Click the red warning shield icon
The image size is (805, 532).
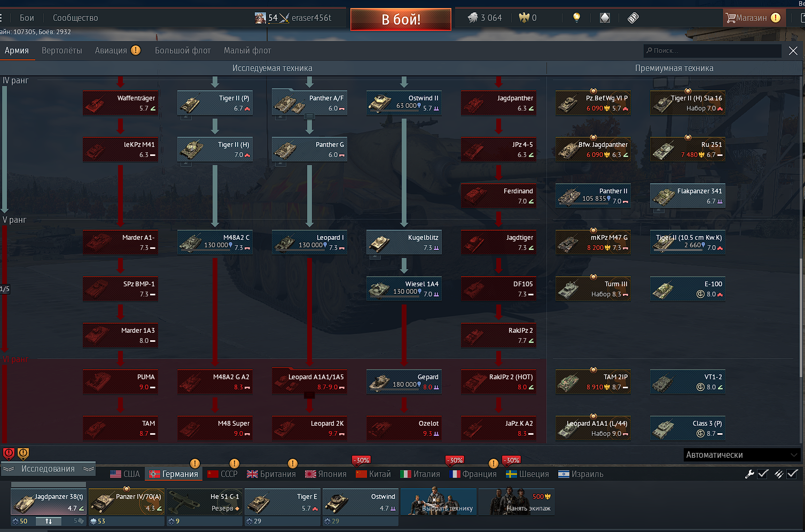[9, 454]
